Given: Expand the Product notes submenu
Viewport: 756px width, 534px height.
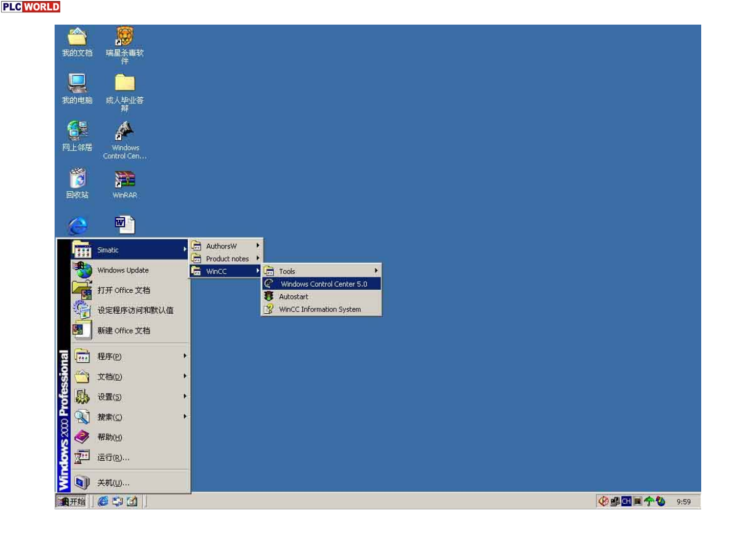Looking at the screenshot, I should (x=226, y=258).
